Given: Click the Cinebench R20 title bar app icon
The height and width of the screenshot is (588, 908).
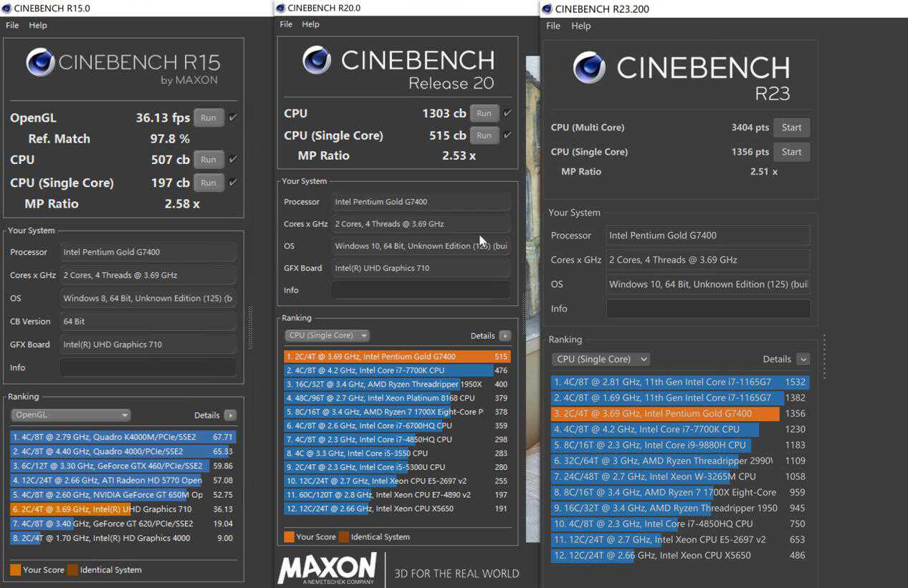Looking at the screenshot, I should (x=279, y=8).
